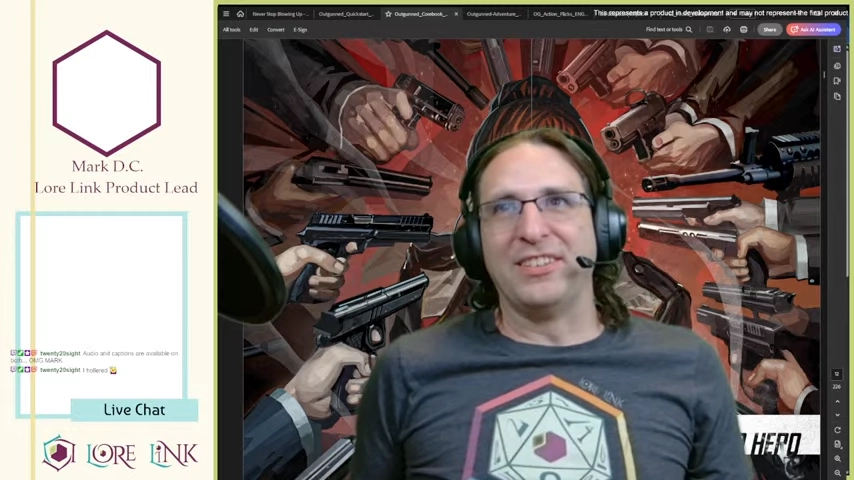Click the Lore Link logo at bottom left
The image size is (854, 480).
point(120,453)
